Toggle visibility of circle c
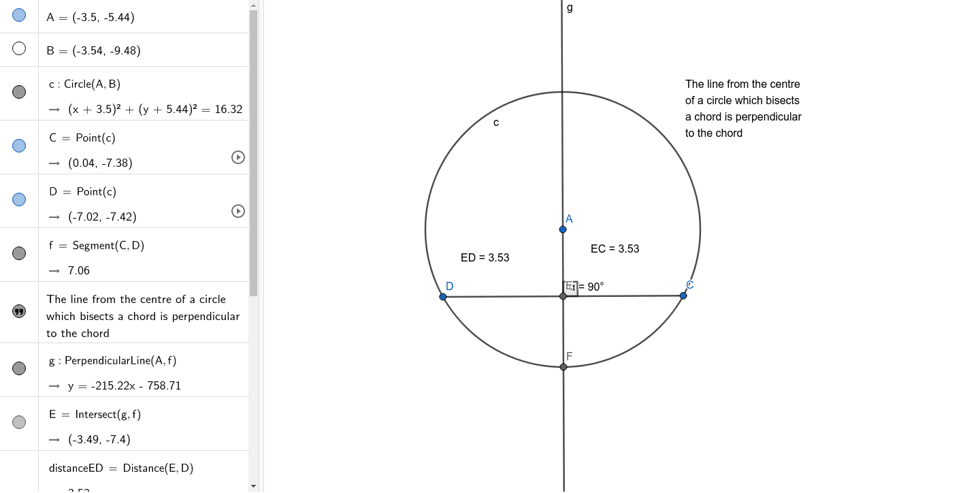The height and width of the screenshot is (493, 980). point(19,92)
